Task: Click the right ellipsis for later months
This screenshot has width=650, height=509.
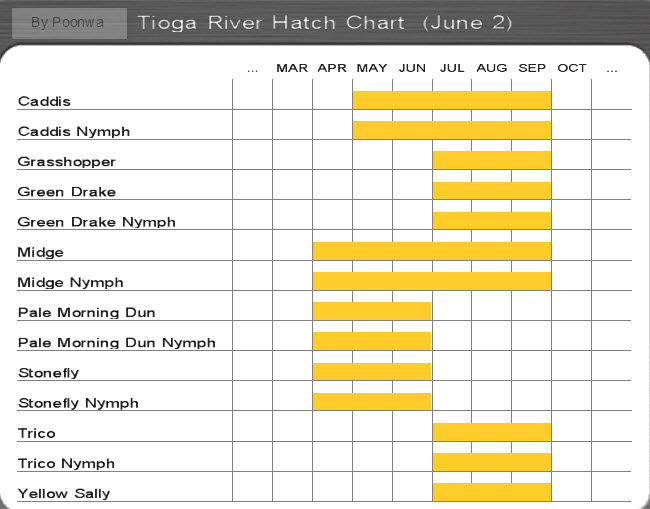Action: click(x=612, y=70)
